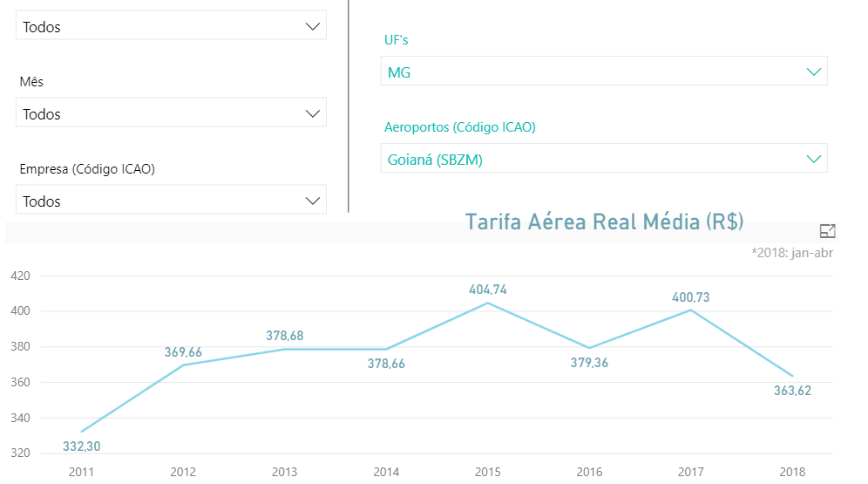
Task: Click the 2015 x-axis label
Action: (x=488, y=472)
